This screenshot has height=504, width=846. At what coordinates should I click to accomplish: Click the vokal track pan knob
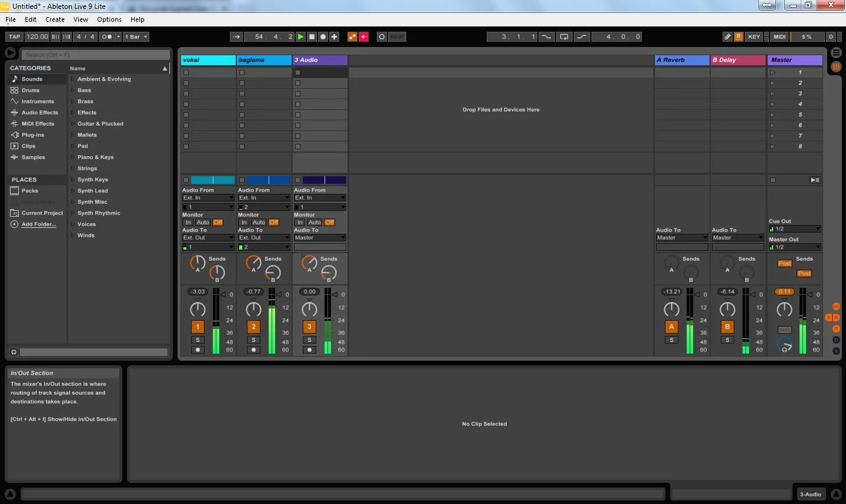click(198, 310)
